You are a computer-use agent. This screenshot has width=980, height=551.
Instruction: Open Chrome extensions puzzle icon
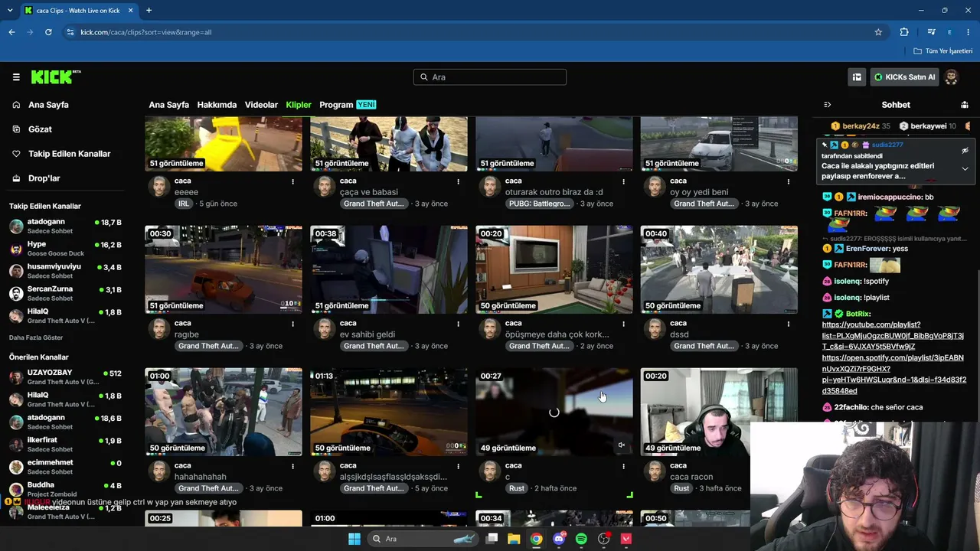(x=904, y=32)
